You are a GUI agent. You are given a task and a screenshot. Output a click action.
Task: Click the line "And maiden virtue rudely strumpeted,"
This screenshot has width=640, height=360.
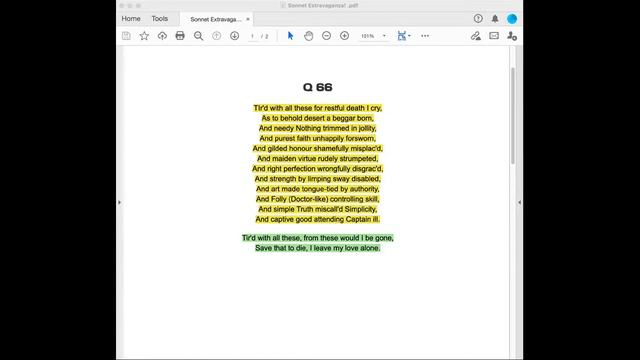(x=318, y=159)
